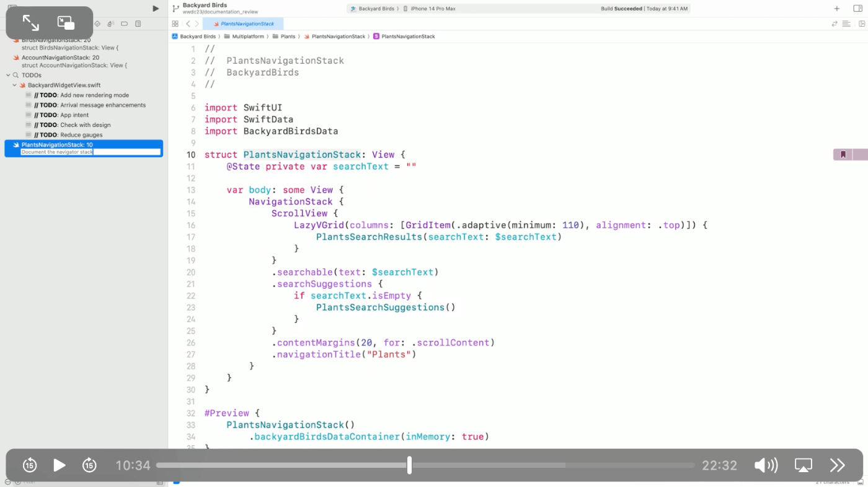Go back in editor history
868x487 pixels.
[x=188, y=24]
